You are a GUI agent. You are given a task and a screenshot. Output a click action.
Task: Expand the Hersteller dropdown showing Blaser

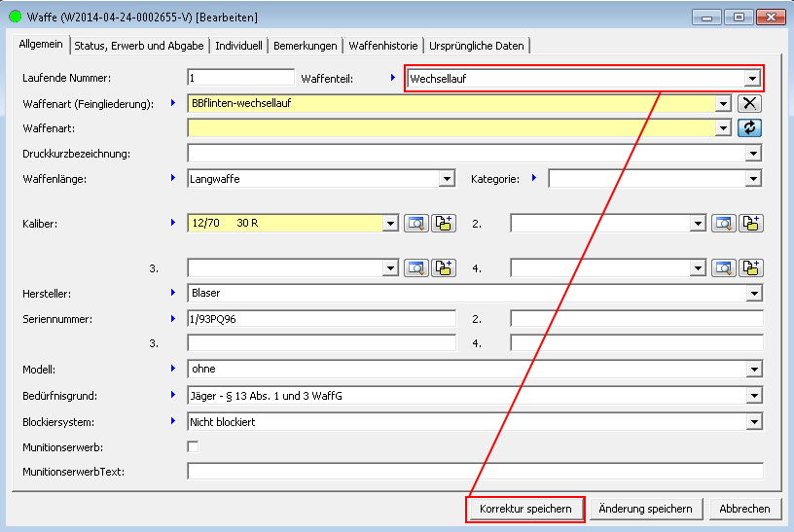pyautogui.click(x=753, y=293)
